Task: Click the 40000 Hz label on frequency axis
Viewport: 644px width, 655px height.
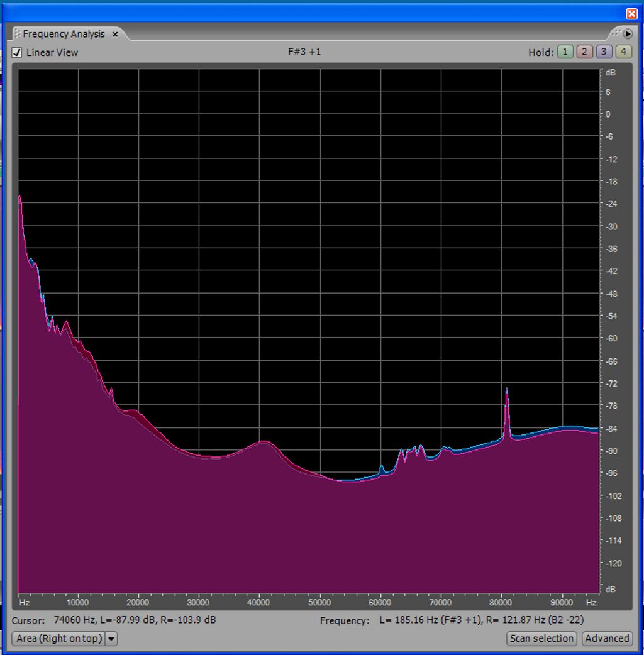Action: tap(258, 602)
